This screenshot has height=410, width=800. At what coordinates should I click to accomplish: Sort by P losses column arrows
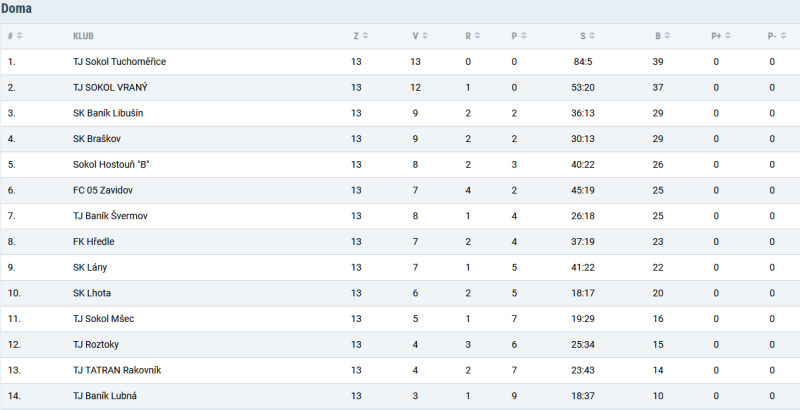pos(524,36)
